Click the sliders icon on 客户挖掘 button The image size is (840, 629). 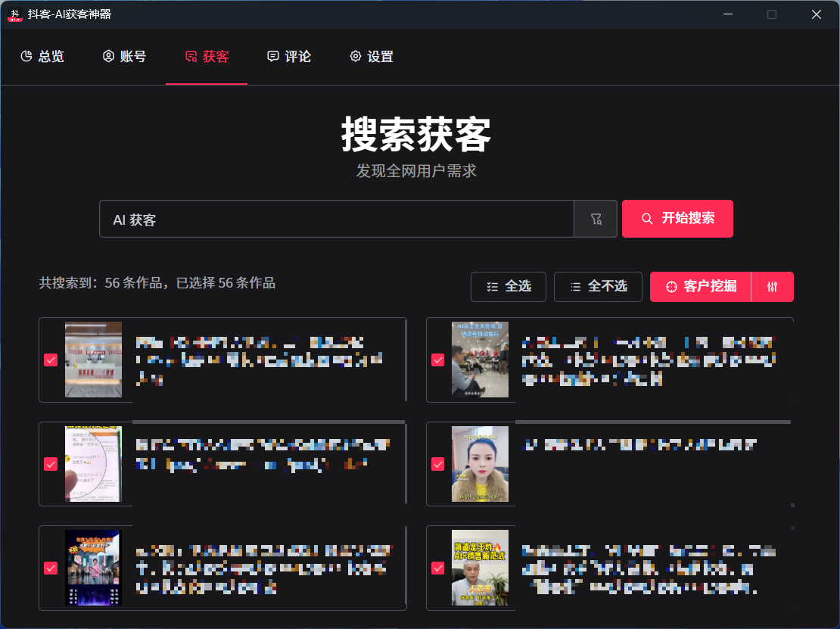point(773,287)
